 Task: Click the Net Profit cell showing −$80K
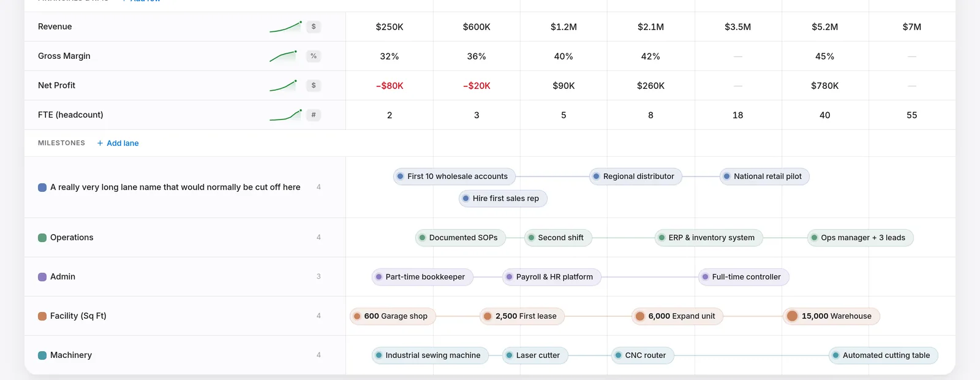click(390, 86)
